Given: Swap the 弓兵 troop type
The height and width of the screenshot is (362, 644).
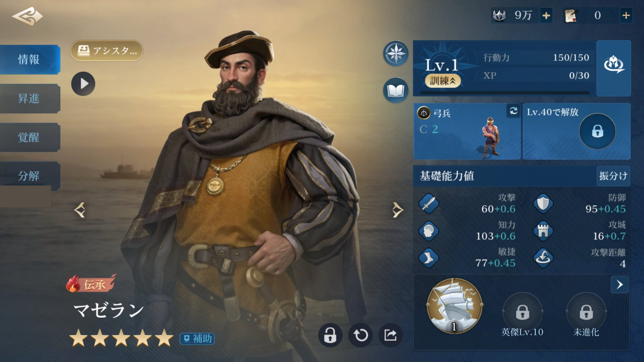Looking at the screenshot, I should 513,111.
